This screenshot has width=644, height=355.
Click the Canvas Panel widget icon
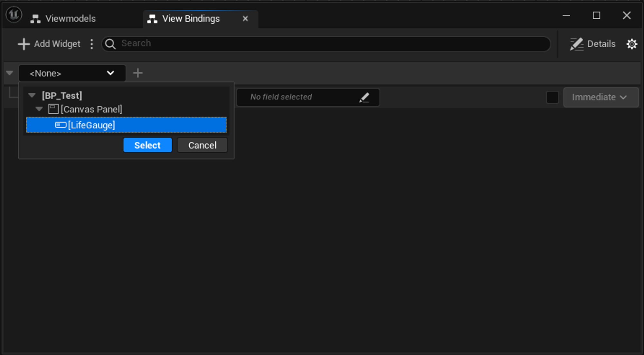pyautogui.click(x=53, y=109)
